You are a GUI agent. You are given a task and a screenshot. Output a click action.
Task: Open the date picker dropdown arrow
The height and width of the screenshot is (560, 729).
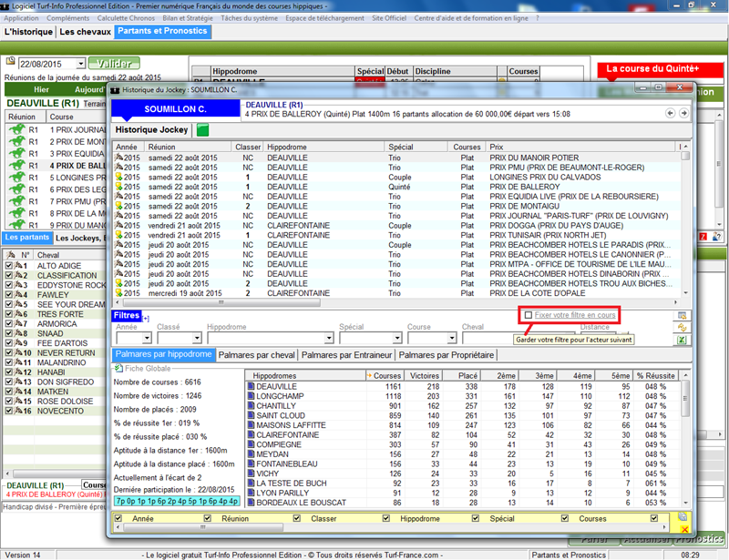[81, 64]
